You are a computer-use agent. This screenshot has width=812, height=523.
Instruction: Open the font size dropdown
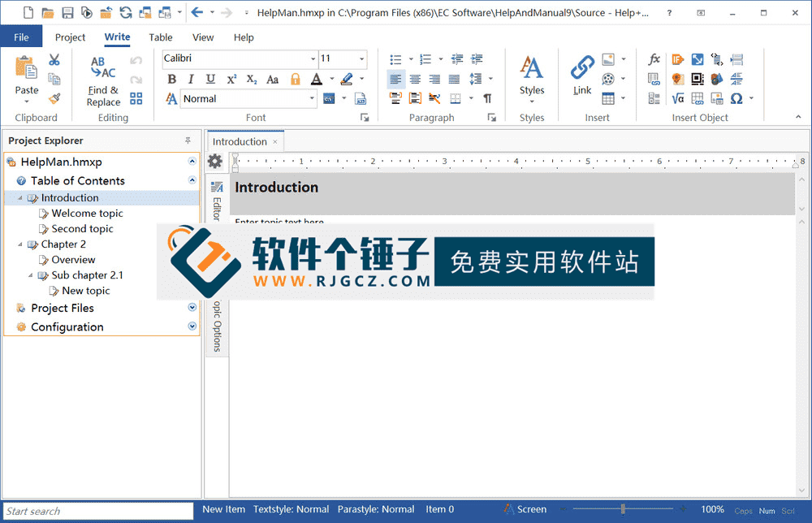(x=361, y=59)
